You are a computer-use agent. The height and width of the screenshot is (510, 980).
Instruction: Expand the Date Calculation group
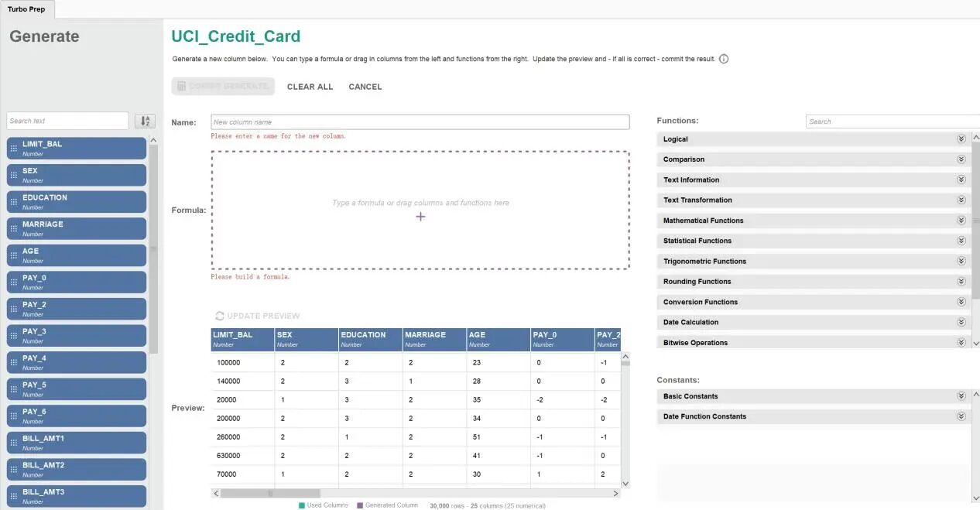coord(961,322)
